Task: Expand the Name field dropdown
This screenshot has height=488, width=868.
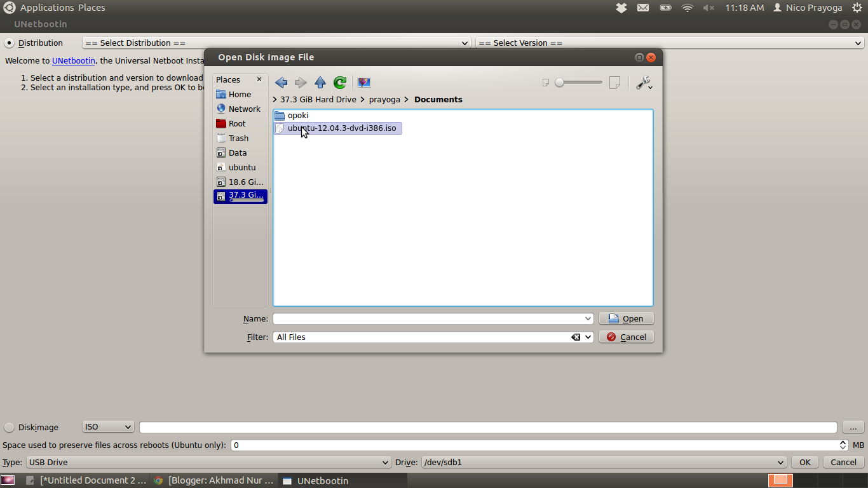Action: [588, 318]
